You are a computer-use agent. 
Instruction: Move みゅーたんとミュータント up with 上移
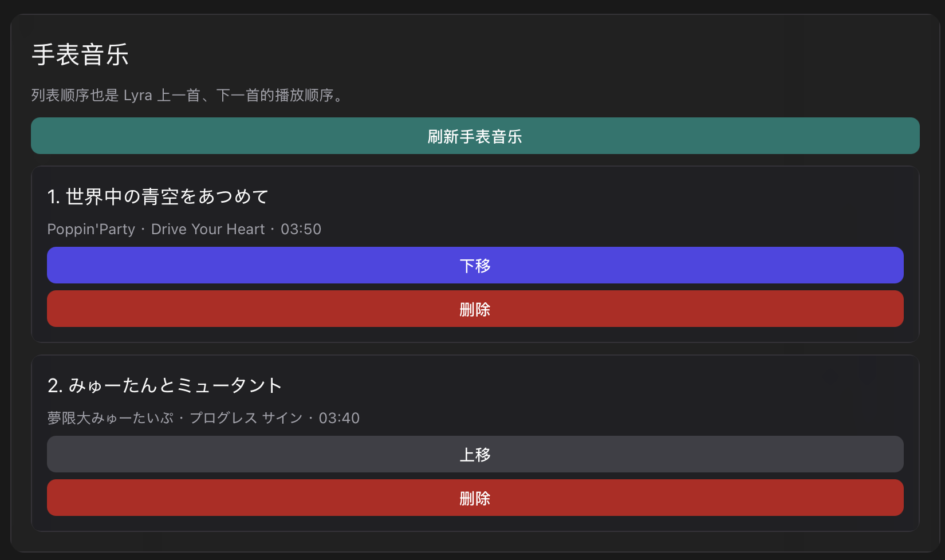point(475,454)
